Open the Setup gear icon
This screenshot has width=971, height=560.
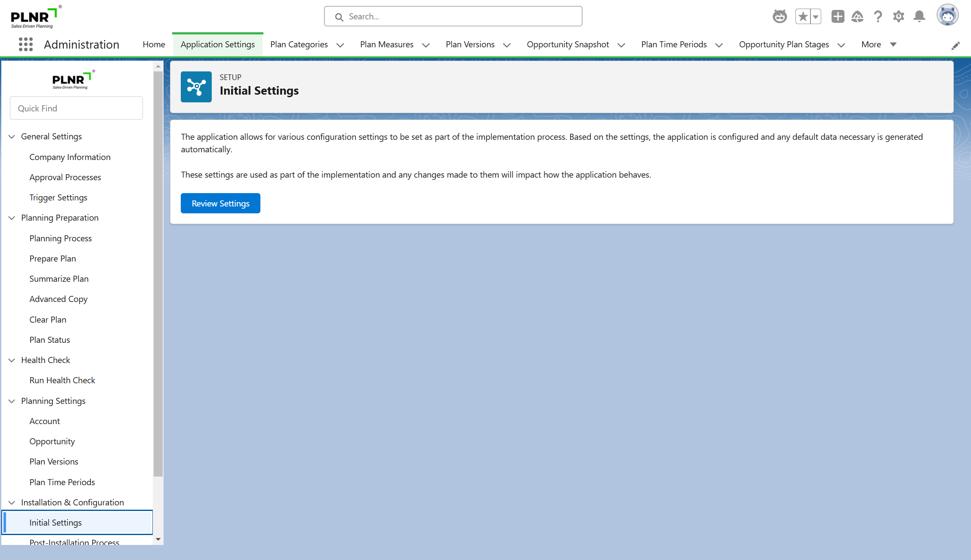pyautogui.click(x=898, y=16)
